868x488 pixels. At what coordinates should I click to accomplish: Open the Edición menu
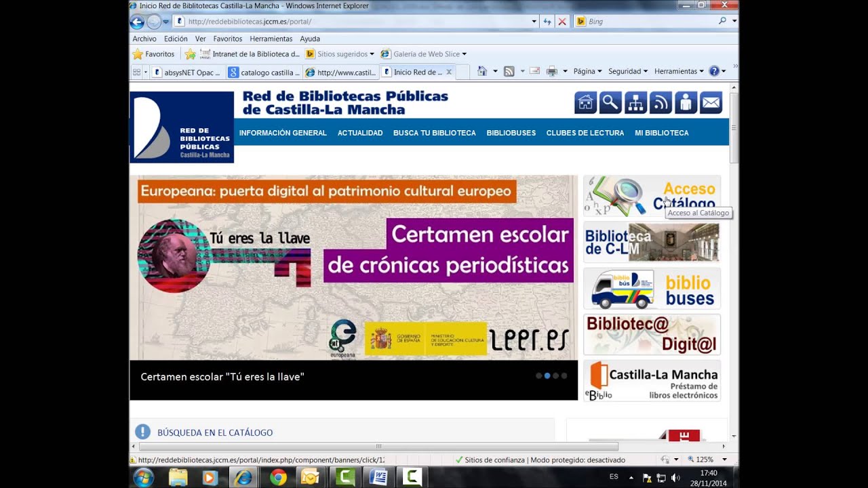point(176,39)
